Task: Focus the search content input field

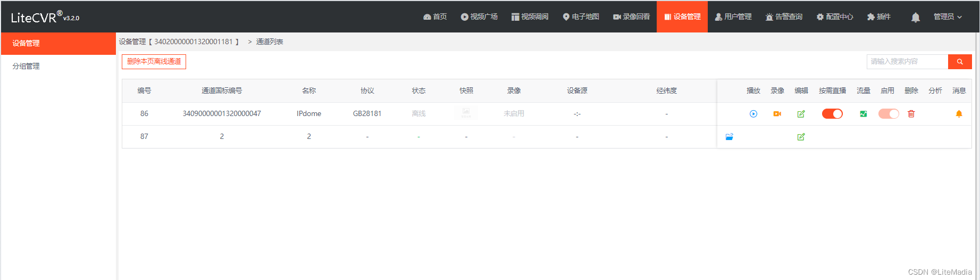Action: [x=907, y=62]
